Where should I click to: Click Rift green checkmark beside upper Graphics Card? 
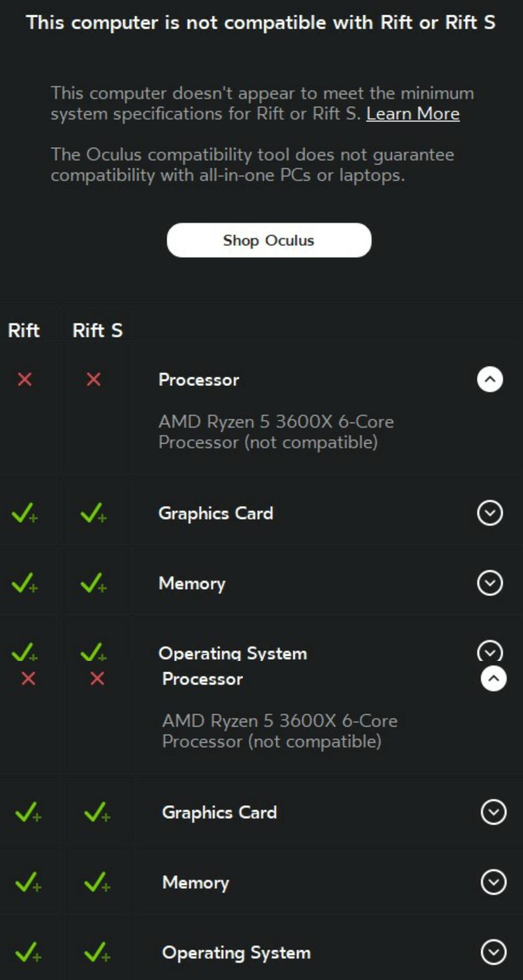pyautogui.click(x=24, y=513)
